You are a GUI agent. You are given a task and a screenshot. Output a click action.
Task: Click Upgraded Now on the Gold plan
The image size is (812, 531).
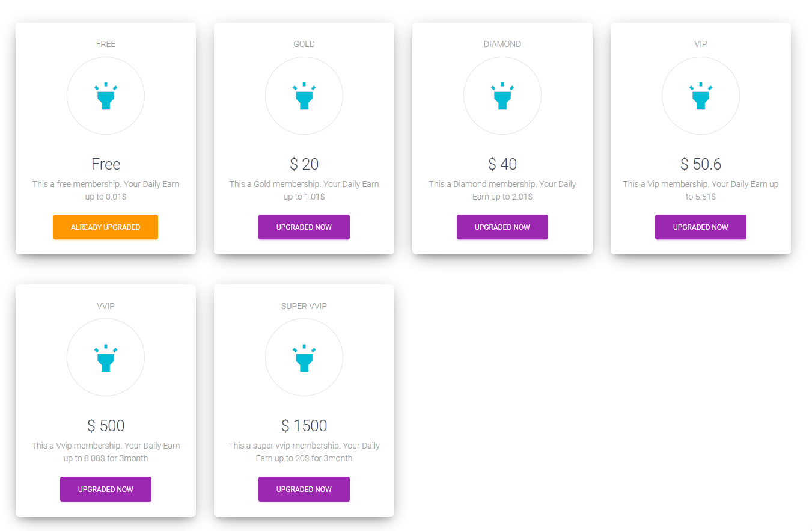(x=304, y=227)
